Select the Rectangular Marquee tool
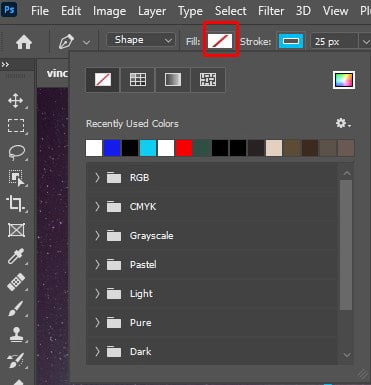371x385 pixels. coord(16,126)
